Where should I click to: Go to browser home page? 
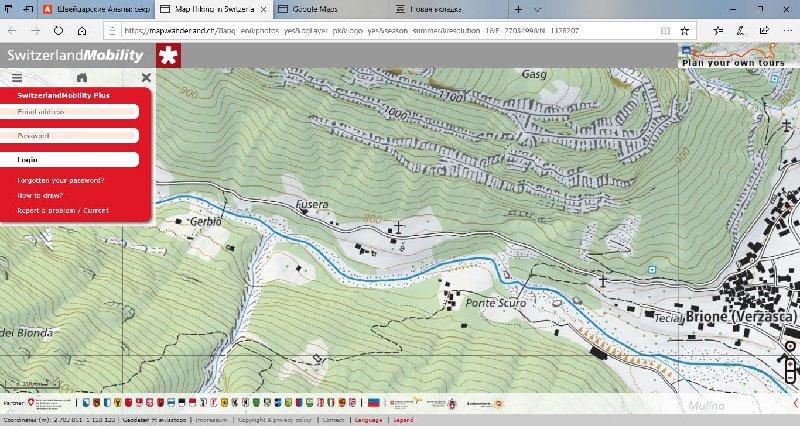pos(82,31)
